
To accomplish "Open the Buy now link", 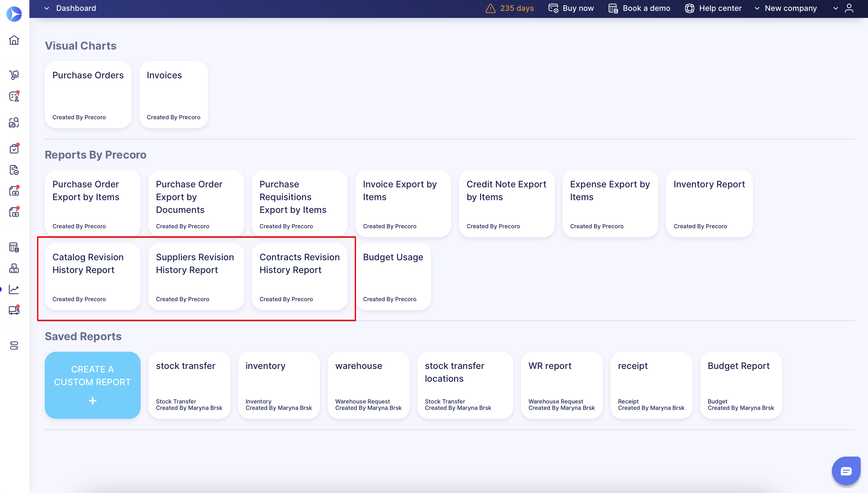I will [571, 8].
